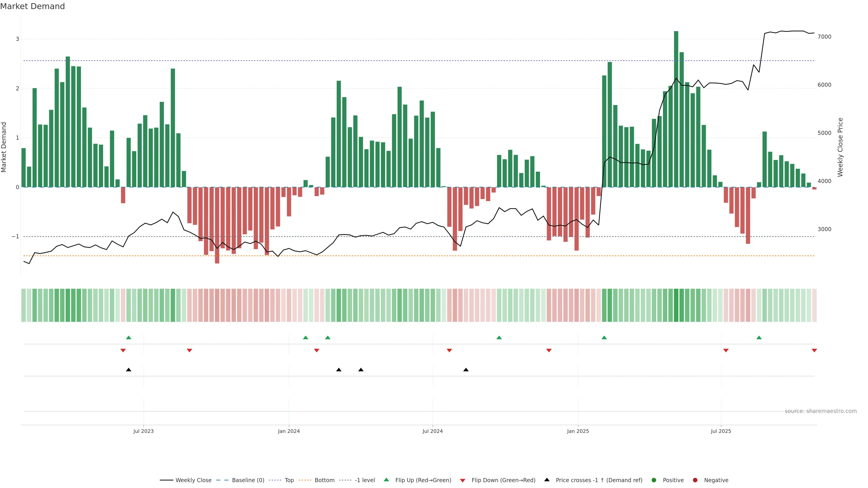Click the black triangle marker after Jul 2024
The width and height of the screenshot is (868, 488).
(x=466, y=370)
